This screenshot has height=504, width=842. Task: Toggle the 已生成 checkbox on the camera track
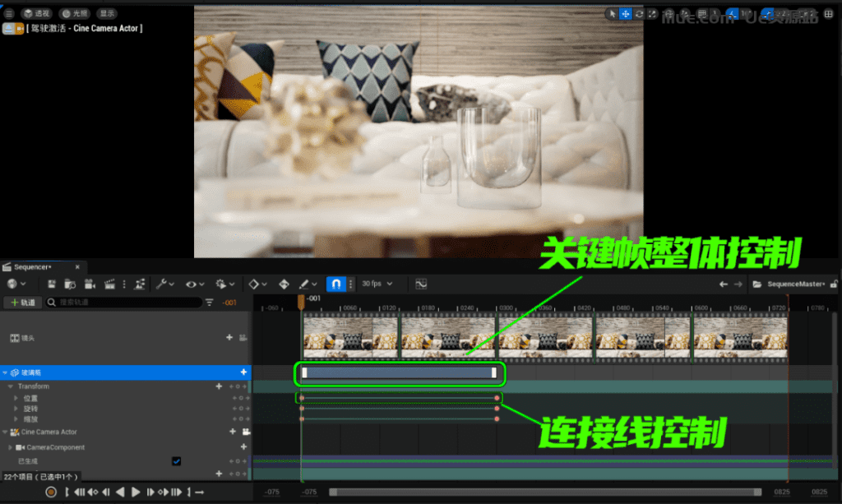pyautogui.click(x=176, y=461)
